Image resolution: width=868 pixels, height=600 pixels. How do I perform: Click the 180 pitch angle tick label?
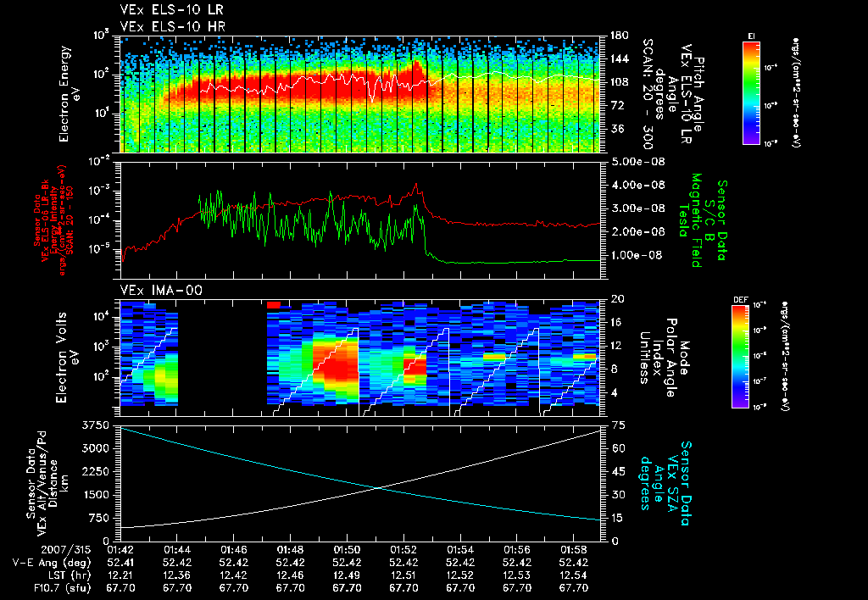pyautogui.click(x=620, y=36)
